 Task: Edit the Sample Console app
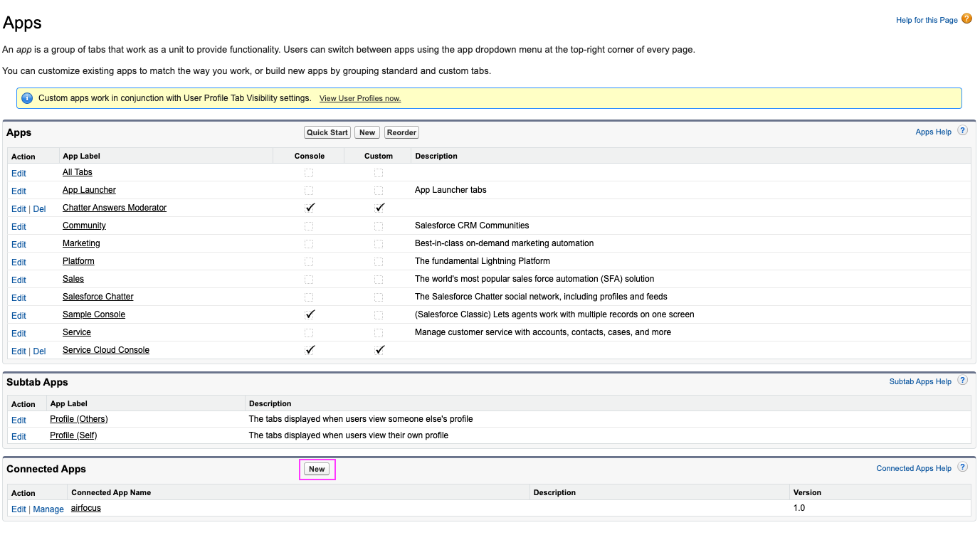pyautogui.click(x=19, y=315)
